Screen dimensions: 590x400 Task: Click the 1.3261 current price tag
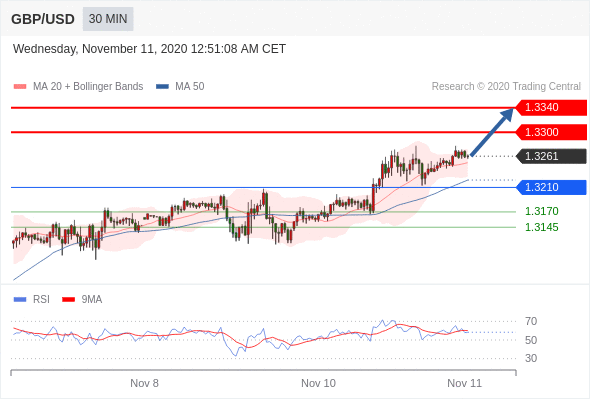(551, 156)
